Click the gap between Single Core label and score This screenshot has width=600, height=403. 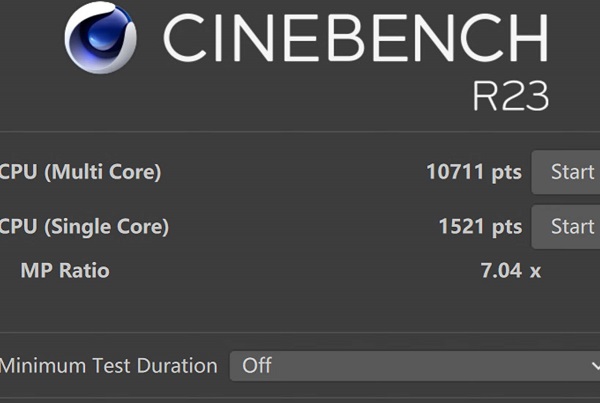[x=300, y=226]
